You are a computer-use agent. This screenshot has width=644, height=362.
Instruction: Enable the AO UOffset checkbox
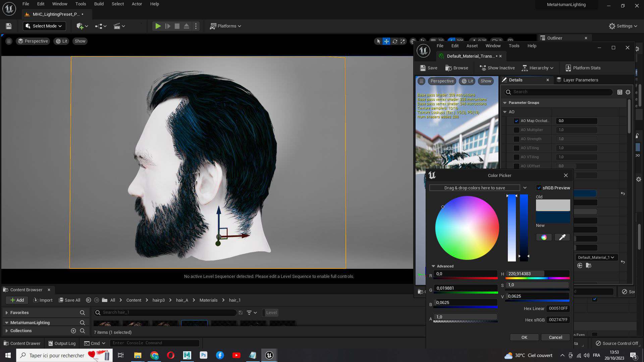pyautogui.click(x=517, y=166)
